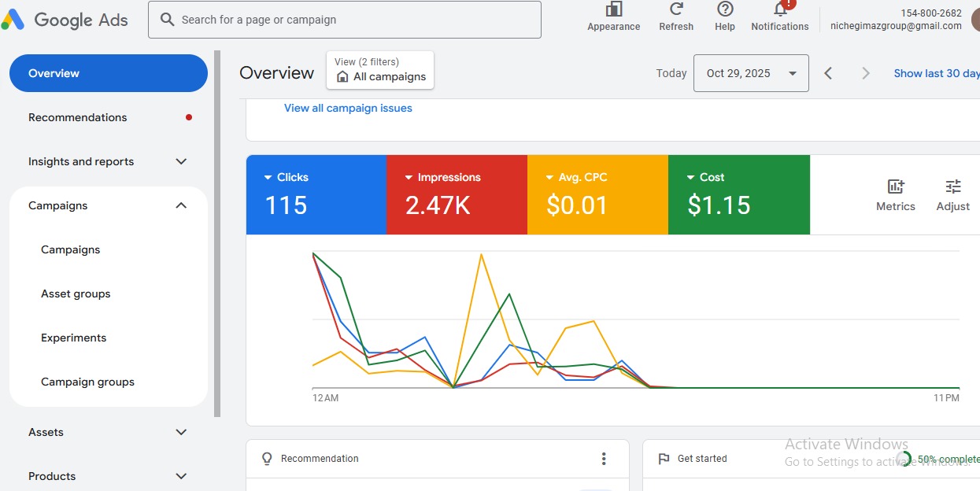Open the Recommendation card options menu
The width and height of the screenshot is (980, 491).
tap(605, 458)
